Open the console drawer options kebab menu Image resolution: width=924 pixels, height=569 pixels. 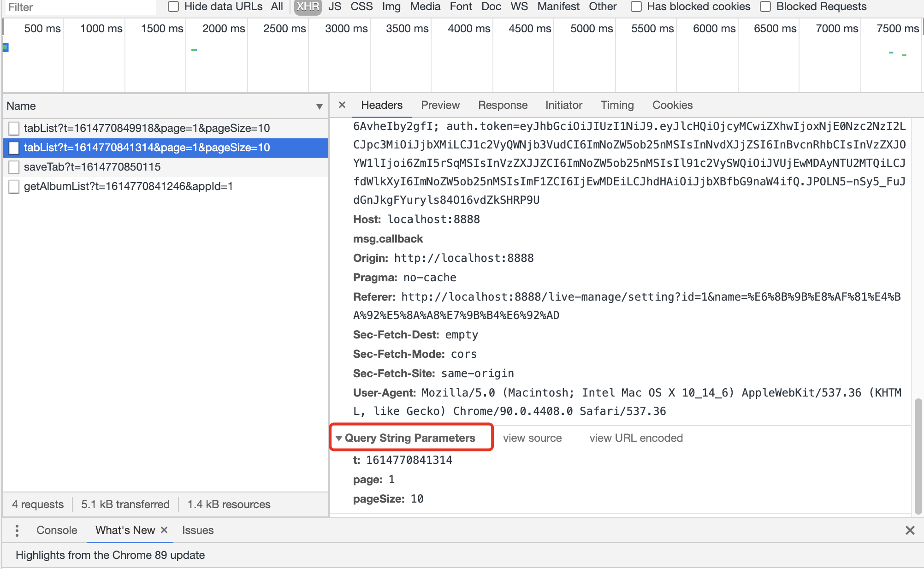[x=17, y=530]
